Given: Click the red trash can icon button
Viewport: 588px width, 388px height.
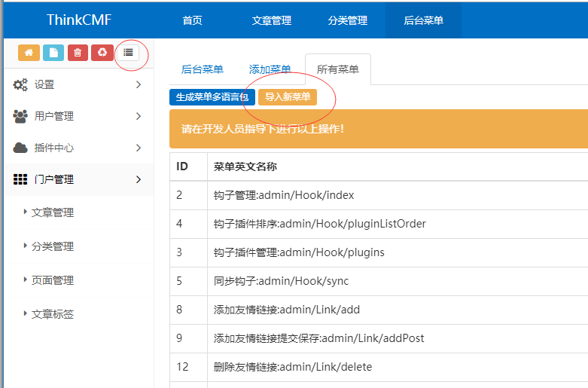Looking at the screenshot, I should pyautogui.click(x=78, y=53).
